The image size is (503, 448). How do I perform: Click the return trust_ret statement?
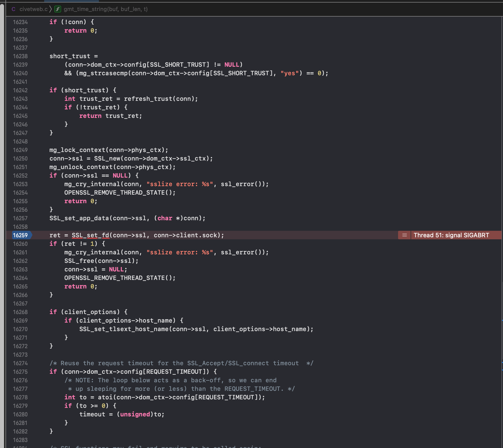(110, 116)
